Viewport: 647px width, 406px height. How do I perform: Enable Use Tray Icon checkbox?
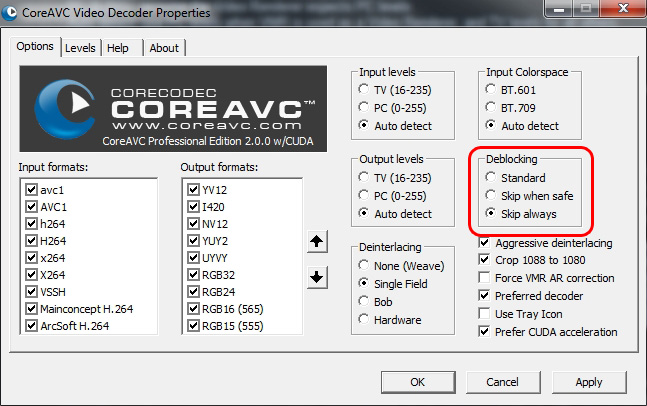484,314
